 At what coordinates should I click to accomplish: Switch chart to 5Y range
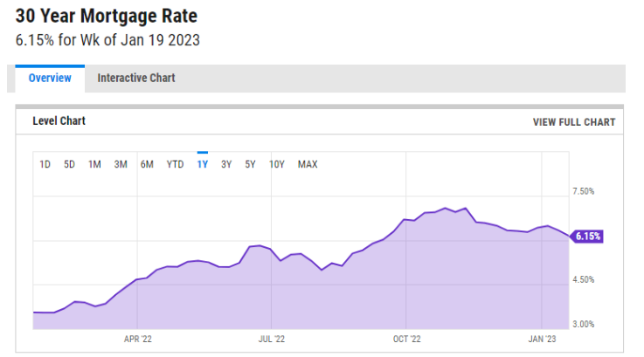250,164
